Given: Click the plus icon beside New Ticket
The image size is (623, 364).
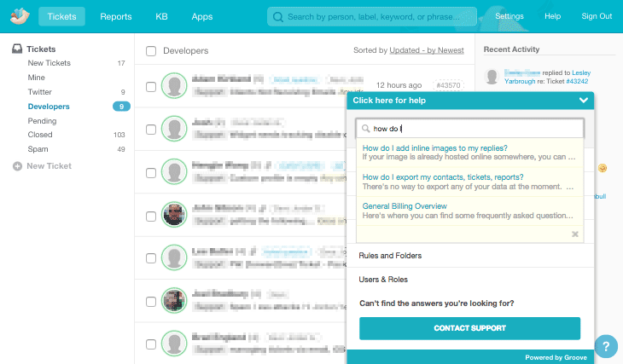Looking at the screenshot, I should point(17,166).
